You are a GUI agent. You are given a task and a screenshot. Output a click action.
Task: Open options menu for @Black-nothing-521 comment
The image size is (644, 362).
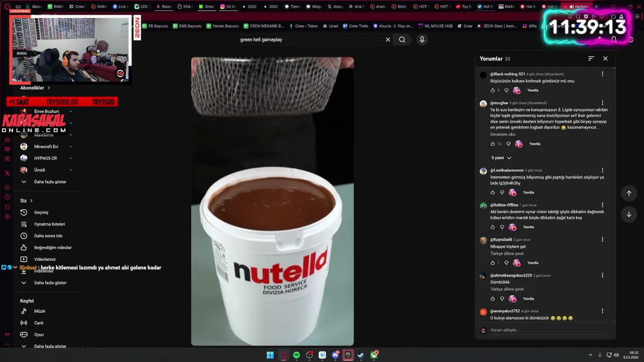tap(602, 74)
